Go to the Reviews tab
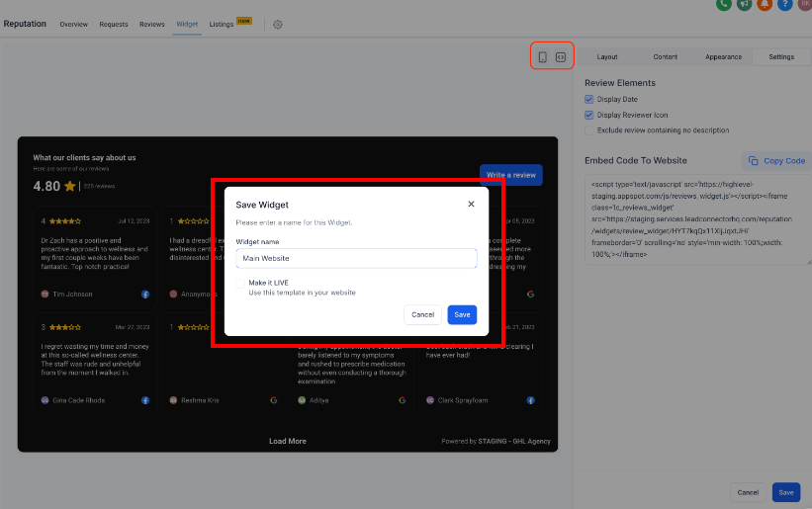This screenshot has width=812, height=509. 151,25
